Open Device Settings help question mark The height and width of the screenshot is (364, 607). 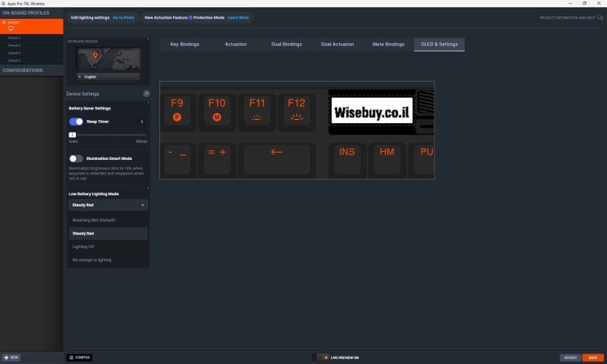coord(146,94)
